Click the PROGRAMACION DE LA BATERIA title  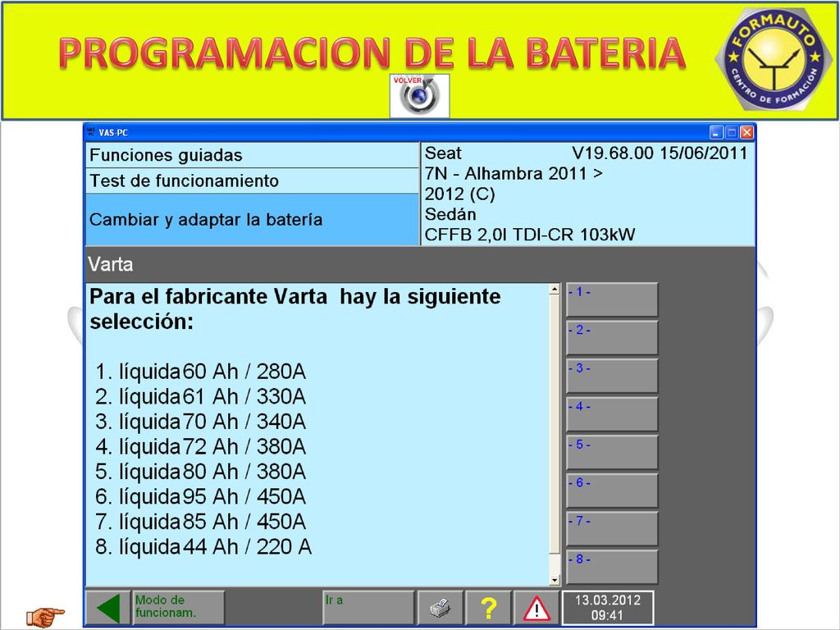tap(372, 53)
